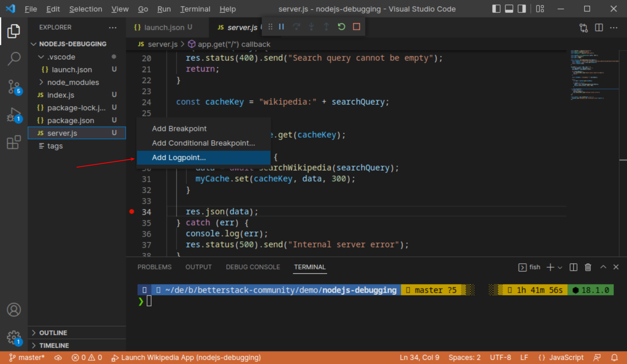
Task: Stop the debug session with red square
Action: pos(356,27)
